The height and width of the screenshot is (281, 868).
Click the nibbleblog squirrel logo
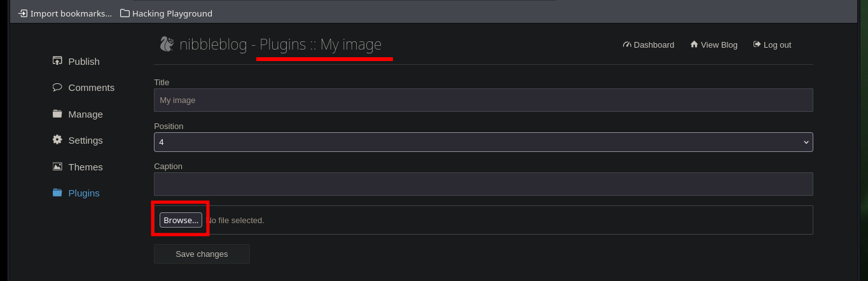(167, 45)
